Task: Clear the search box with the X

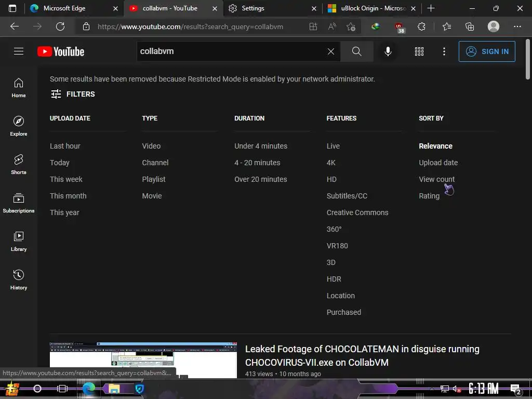Action: click(331, 51)
